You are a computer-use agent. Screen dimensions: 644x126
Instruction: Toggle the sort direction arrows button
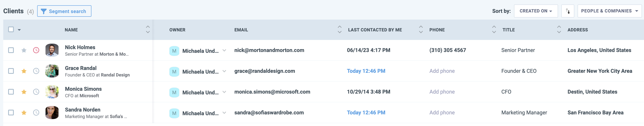567,11
